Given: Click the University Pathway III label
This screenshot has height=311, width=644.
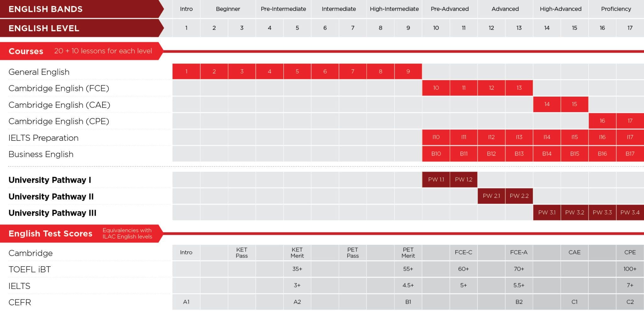Looking at the screenshot, I should tap(53, 213).
